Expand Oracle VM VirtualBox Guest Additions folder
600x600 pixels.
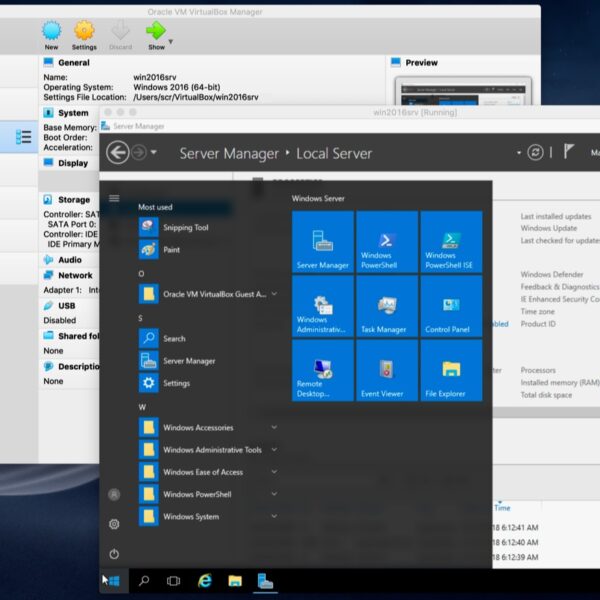(209, 294)
